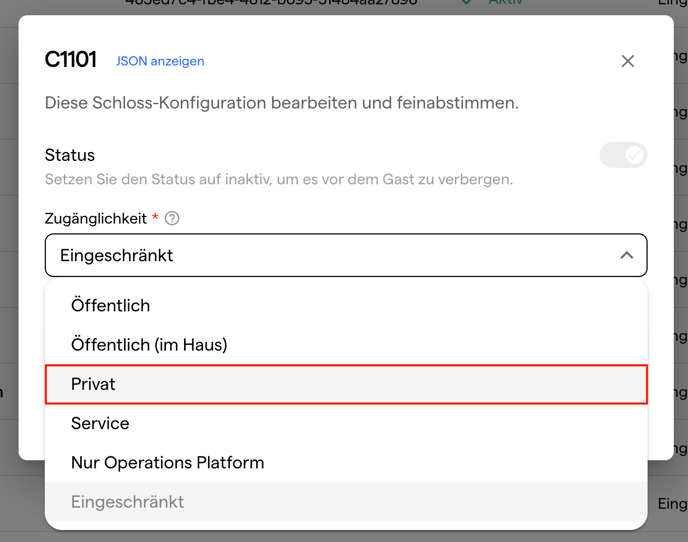Select the greyed Eingeschränkt list entry
The image size is (688, 542).
(127, 502)
